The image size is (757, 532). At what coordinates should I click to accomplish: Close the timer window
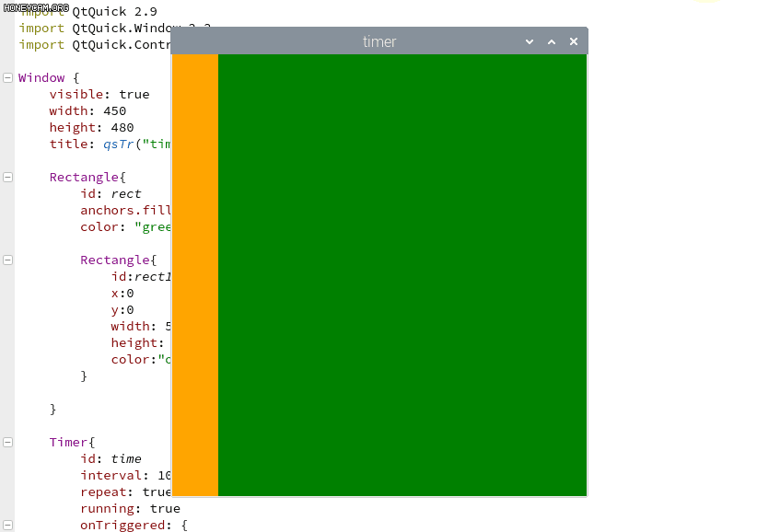click(x=574, y=41)
